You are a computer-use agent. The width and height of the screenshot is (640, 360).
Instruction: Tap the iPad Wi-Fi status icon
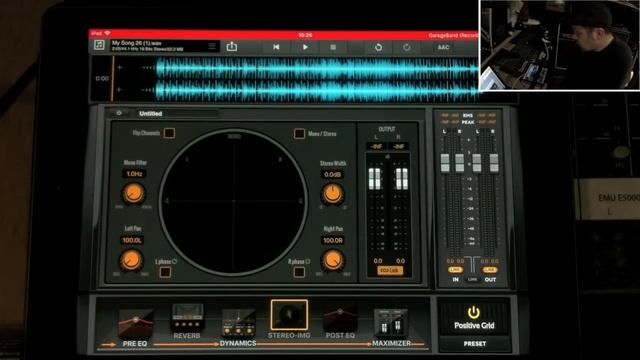tap(107, 33)
